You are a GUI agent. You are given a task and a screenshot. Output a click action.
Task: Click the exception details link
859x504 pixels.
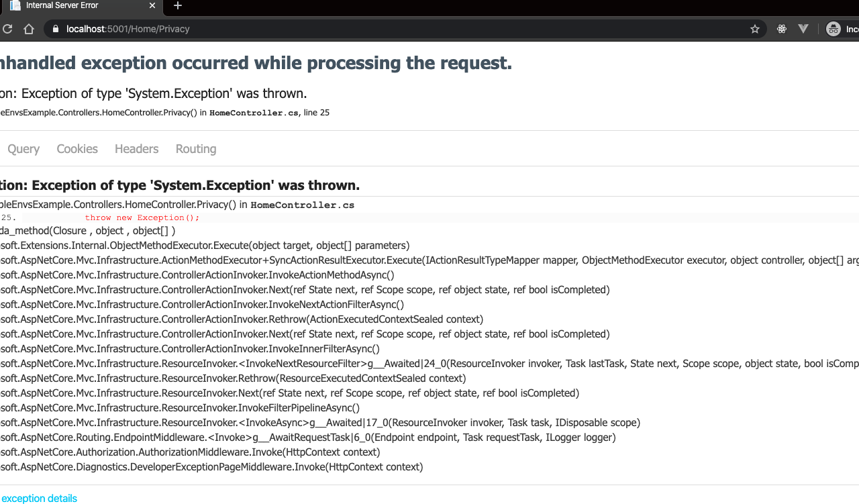tap(39, 499)
